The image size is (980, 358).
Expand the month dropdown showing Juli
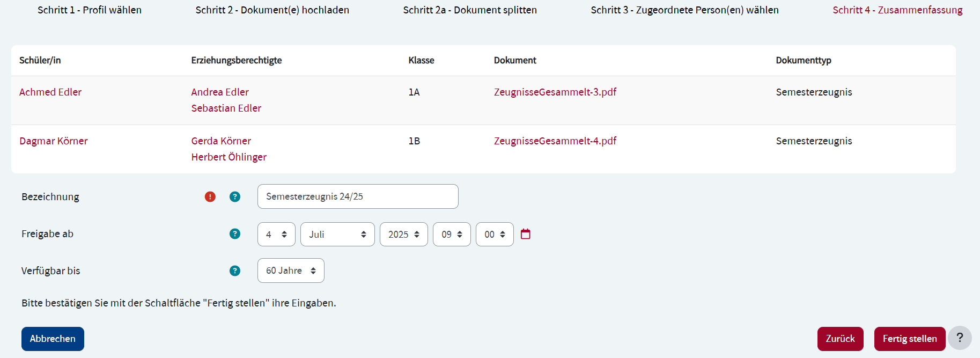[337, 235]
